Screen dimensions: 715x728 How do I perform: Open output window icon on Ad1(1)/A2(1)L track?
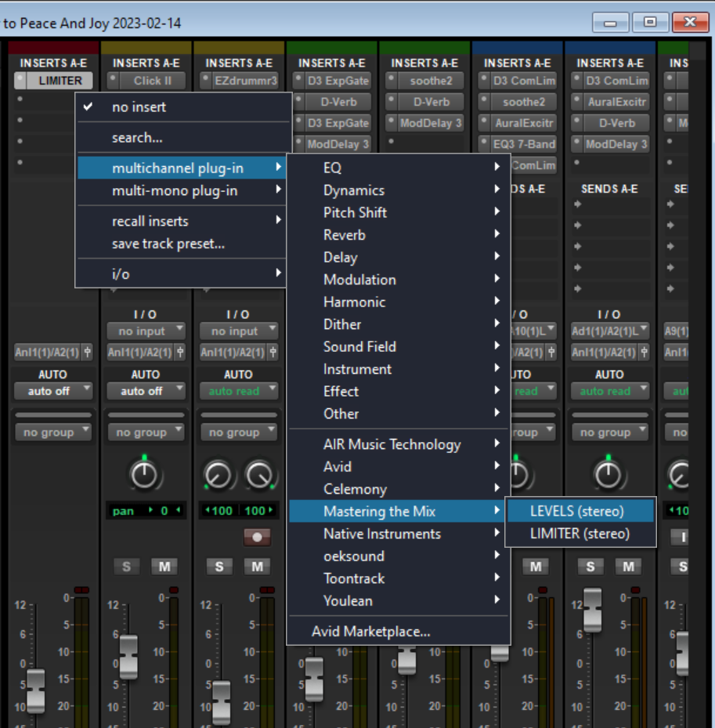coord(644,352)
